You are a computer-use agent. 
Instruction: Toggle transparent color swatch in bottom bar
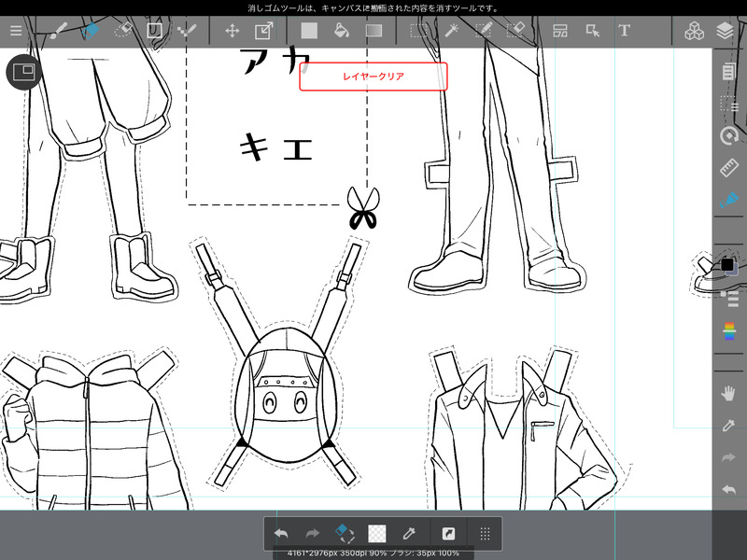pos(376,534)
